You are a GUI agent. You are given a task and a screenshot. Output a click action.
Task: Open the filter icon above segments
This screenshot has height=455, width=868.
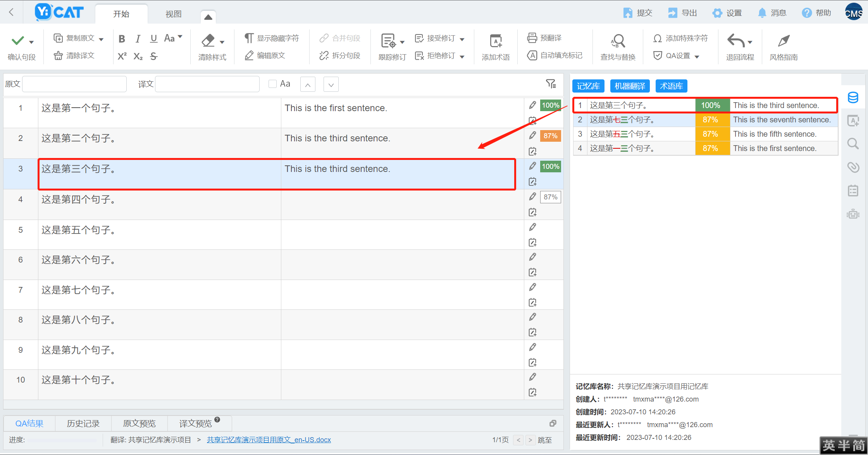(x=551, y=84)
